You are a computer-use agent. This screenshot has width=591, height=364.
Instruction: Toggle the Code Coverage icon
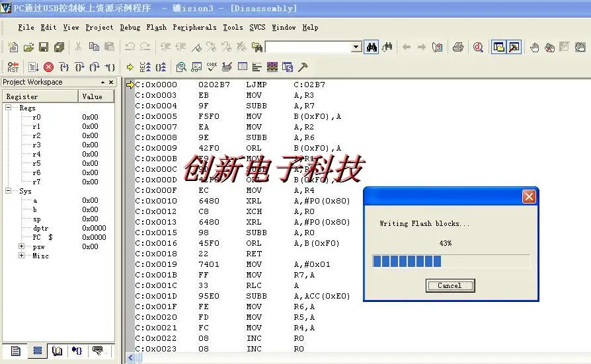(212, 67)
